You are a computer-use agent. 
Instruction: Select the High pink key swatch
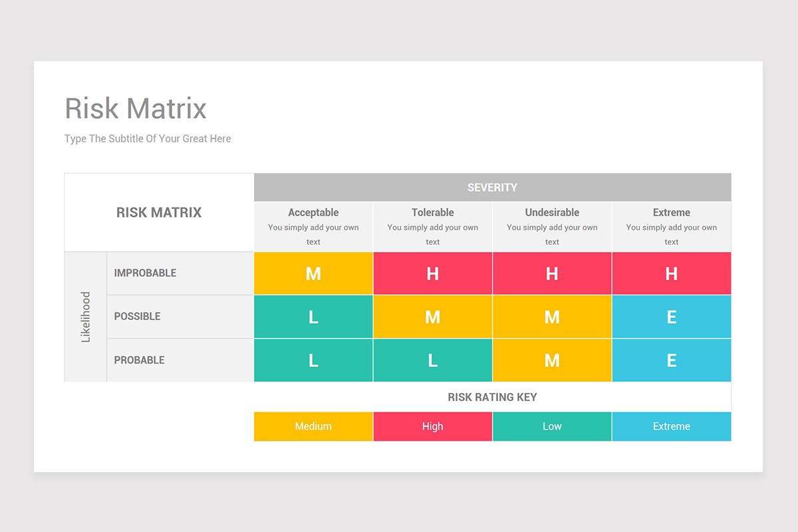coord(432,426)
